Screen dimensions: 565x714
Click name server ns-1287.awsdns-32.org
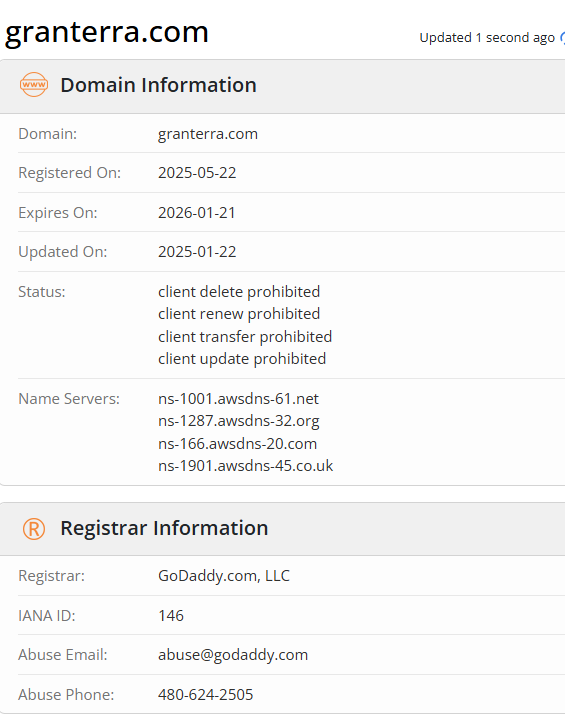pyautogui.click(x=239, y=421)
